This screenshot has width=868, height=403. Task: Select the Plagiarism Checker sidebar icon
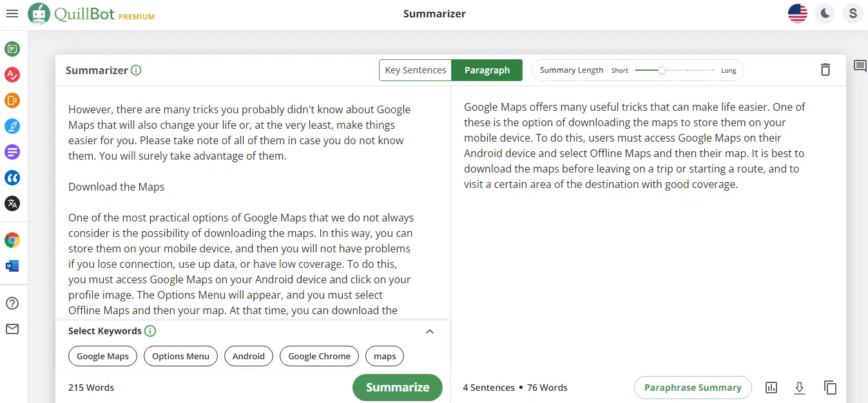13,100
